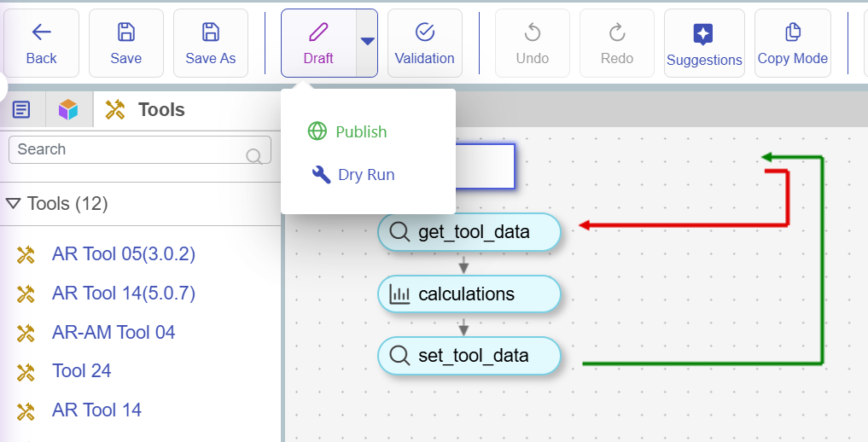The width and height of the screenshot is (868, 442).
Task: Open AR-AM Tool 04 from the list
Action: pyautogui.click(x=113, y=332)
